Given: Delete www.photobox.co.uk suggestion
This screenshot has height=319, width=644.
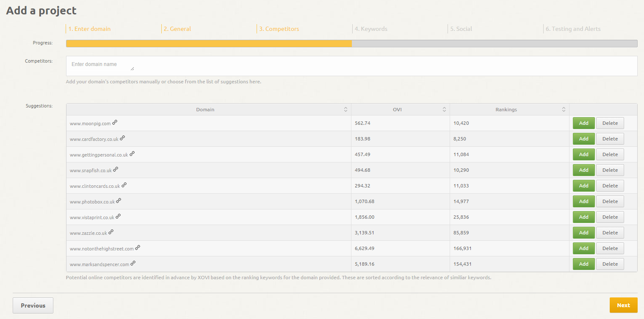Looking at the screenshot, I should [x=610, y=201].
